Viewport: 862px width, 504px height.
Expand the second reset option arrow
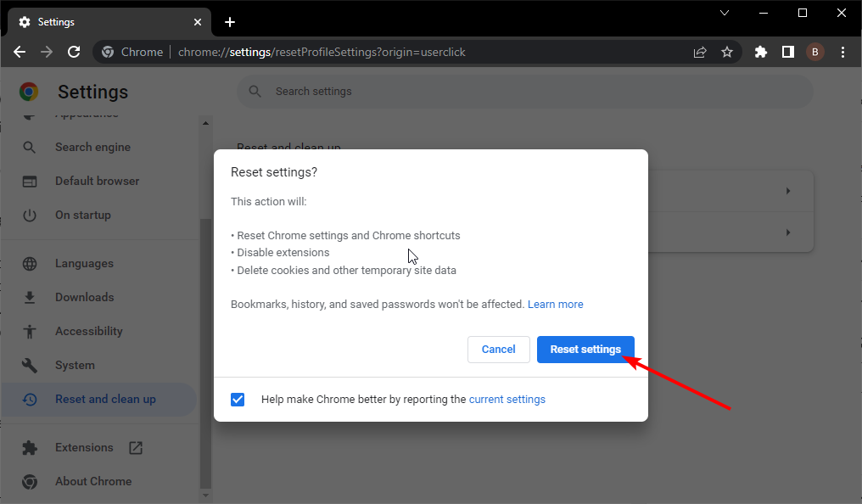788,232
